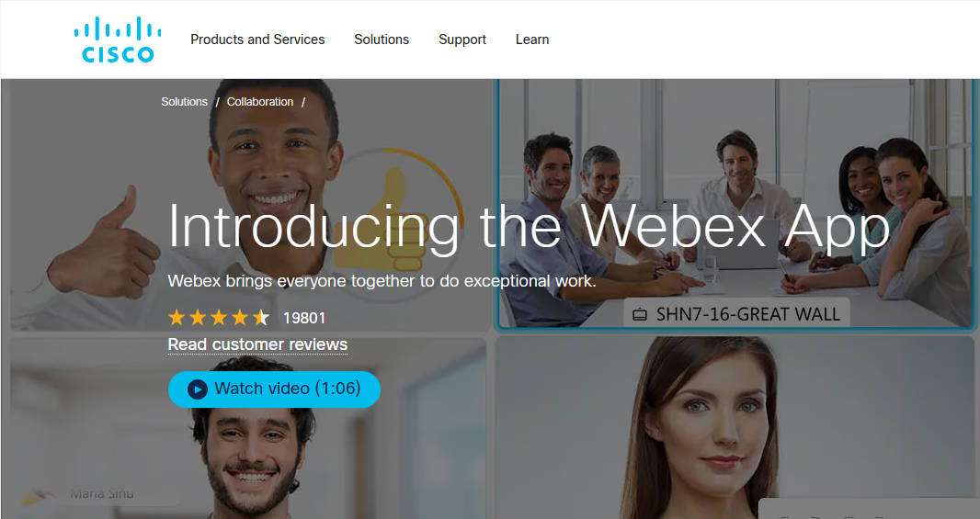Open the Solutions menu in top navigation
This screenshot has width=980, height=519.
pyautogui.click(x=382, y=39)
